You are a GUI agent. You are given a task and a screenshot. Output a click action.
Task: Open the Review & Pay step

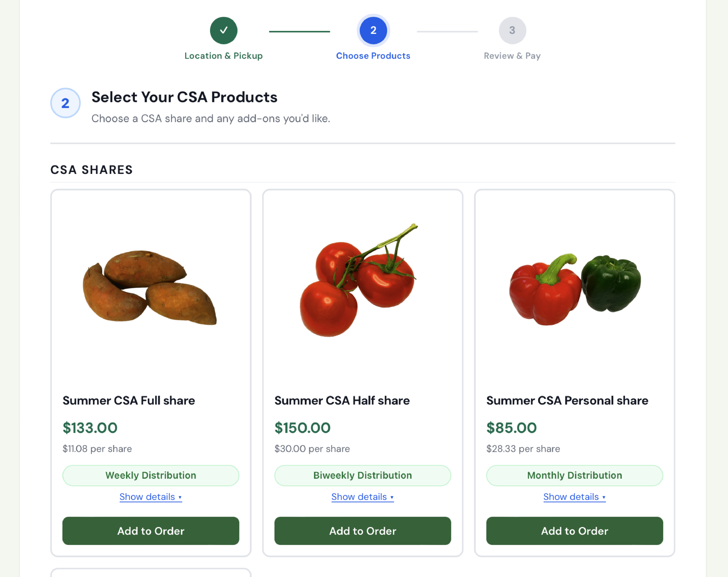(512, 56)
